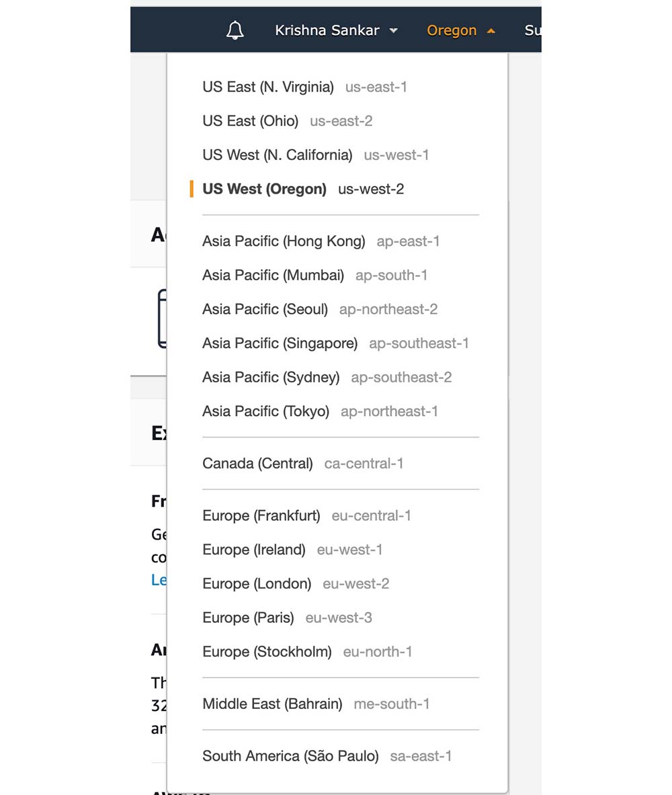Open the Krishna Sankar account dropdown
672x795 pixels.
[x=336, y=30]
